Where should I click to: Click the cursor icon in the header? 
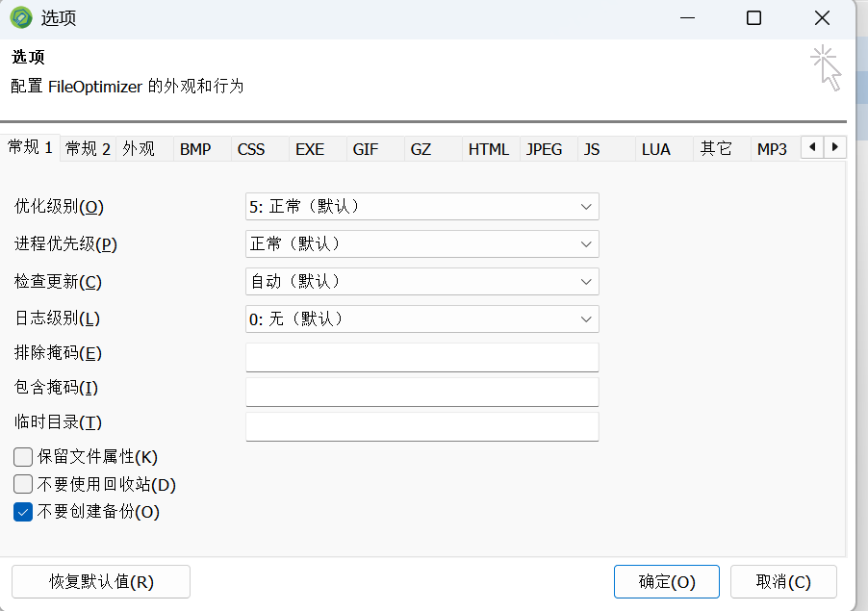pyautogui.click(x=826, y=67)
